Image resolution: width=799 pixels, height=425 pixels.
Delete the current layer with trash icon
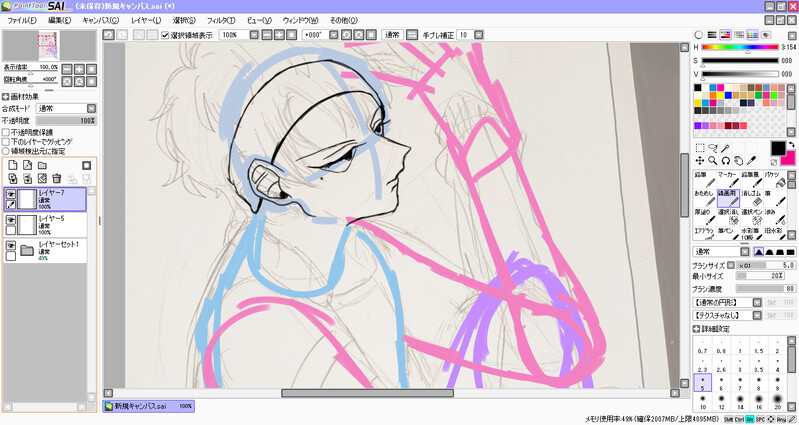pyautogui.click(x=57, y=178)
